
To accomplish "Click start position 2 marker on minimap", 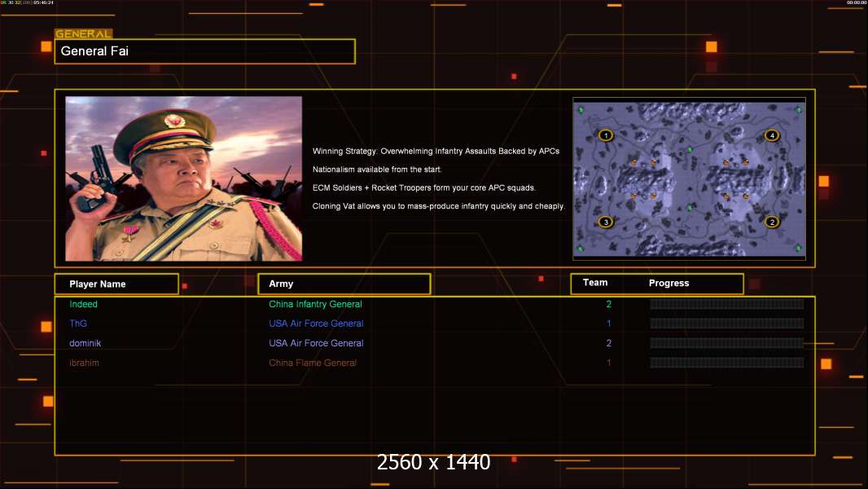I will [772, 222].
